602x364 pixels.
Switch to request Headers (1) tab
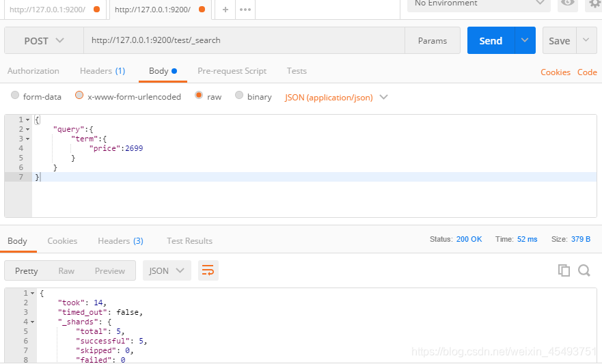click(x=102, y=71)
